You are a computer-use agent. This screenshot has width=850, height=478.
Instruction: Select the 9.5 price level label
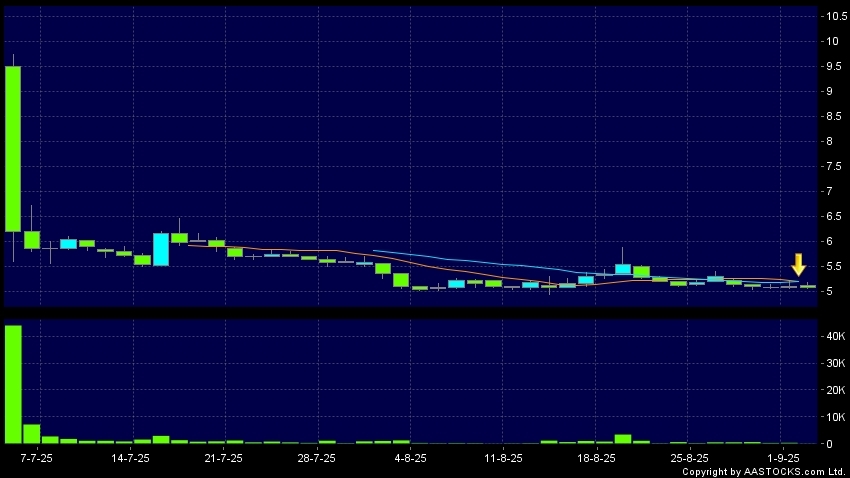834,66
